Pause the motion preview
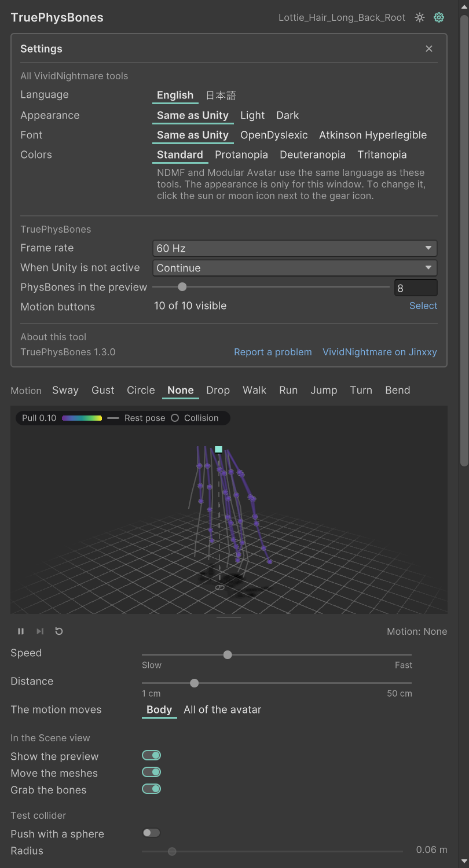 [x=21, y=631]
